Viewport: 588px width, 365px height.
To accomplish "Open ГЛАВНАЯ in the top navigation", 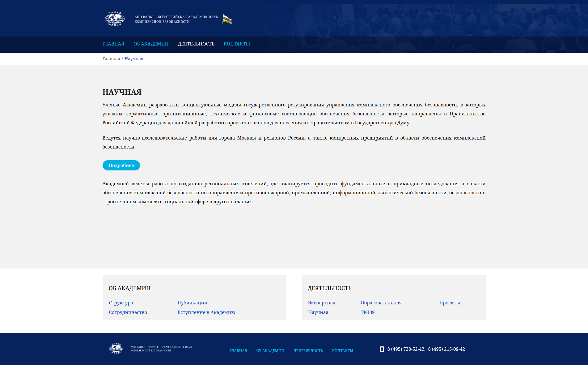I will (x=113, y=44).
